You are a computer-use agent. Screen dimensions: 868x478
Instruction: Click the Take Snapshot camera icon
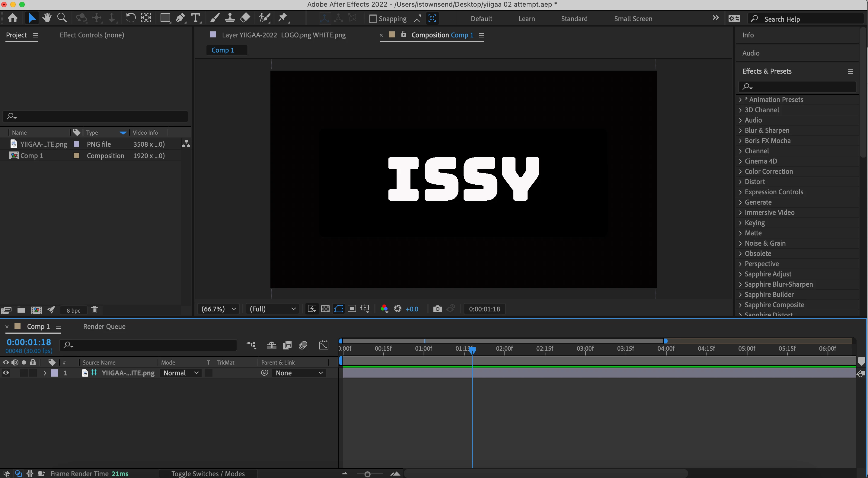tap(437, 309)
